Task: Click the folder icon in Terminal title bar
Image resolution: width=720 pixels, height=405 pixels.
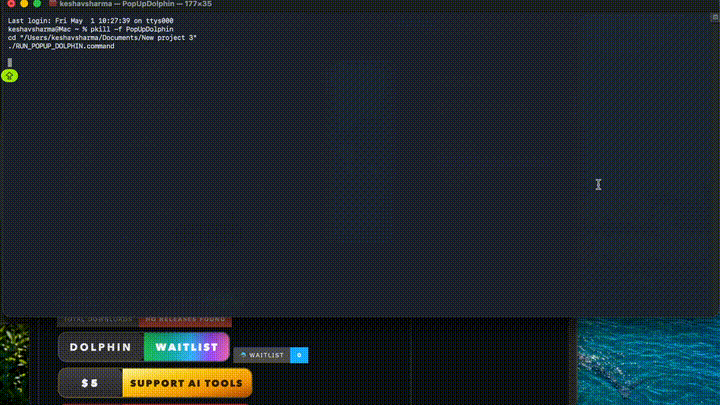Action: (53, 3)
